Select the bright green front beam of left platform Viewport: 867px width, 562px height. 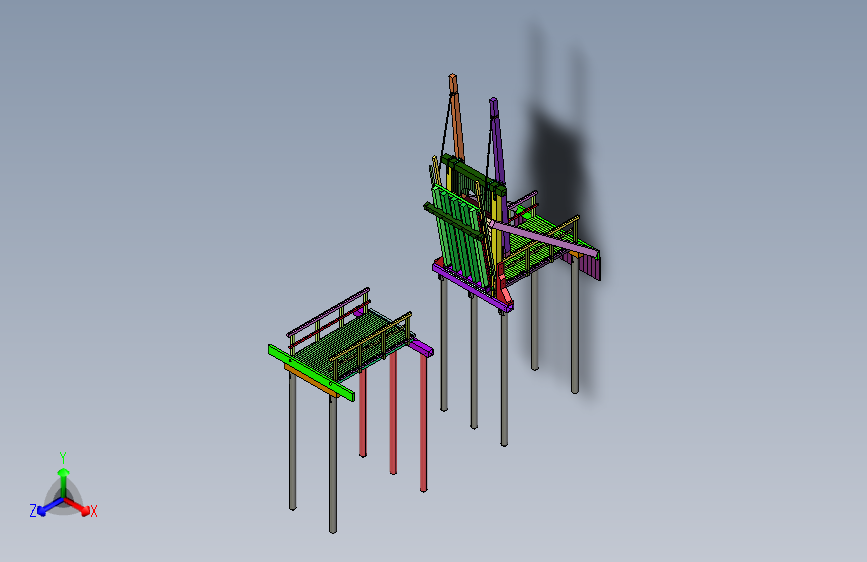click(311, 372)
